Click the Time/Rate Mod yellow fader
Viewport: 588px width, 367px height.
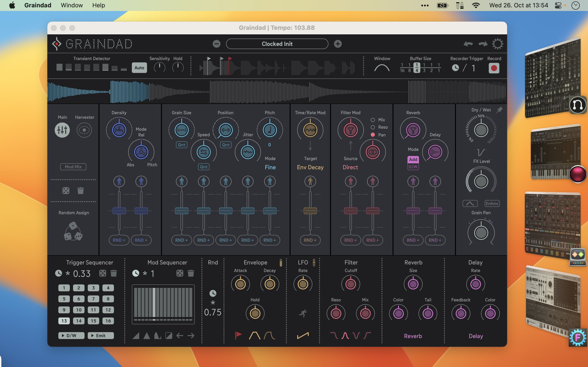pyautogui.click(x=310, y=211)
